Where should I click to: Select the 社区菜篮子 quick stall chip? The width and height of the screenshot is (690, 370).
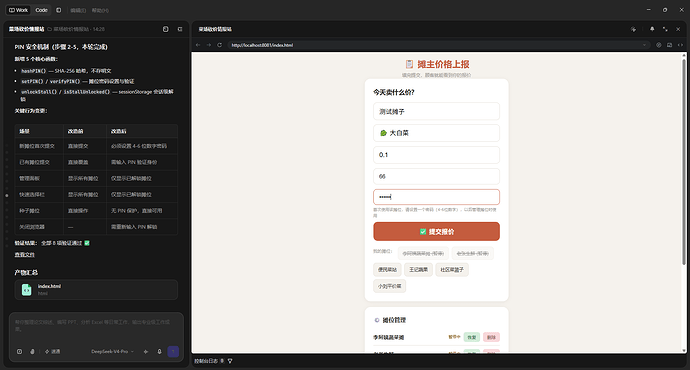pyautogui.click(x=452, y=270)
